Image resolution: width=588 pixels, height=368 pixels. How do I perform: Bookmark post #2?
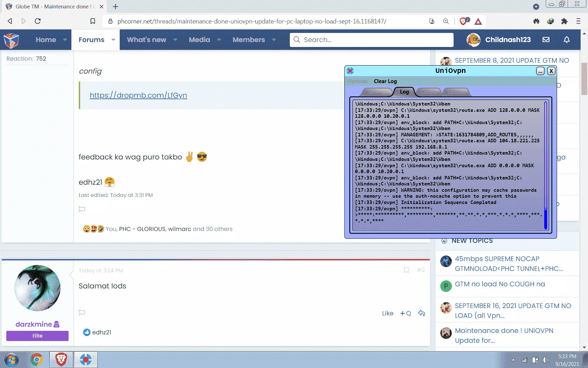(x=406, y=270)
